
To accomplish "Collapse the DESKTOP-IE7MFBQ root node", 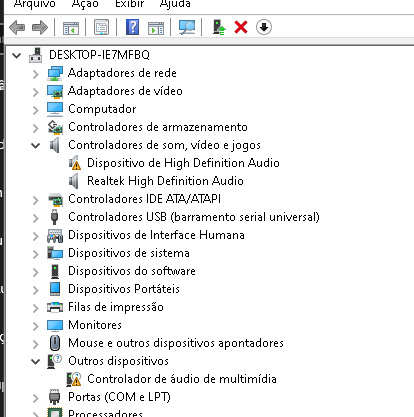I will tap(16, 55).
